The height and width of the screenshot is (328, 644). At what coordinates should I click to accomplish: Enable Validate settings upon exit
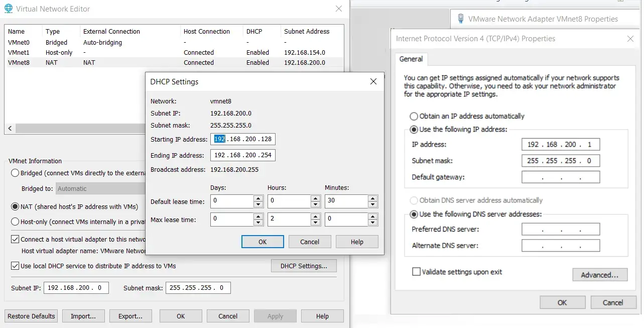(416, 272)
